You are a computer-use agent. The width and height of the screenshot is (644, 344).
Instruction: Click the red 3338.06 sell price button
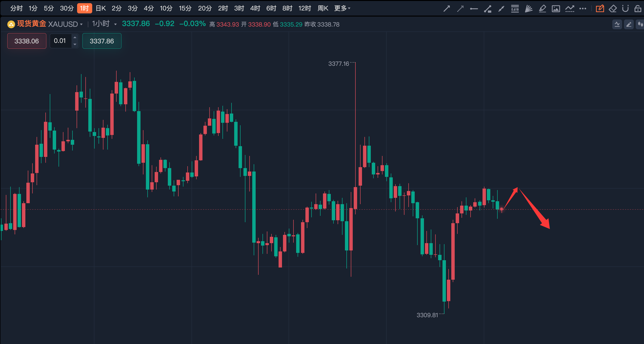27,41
